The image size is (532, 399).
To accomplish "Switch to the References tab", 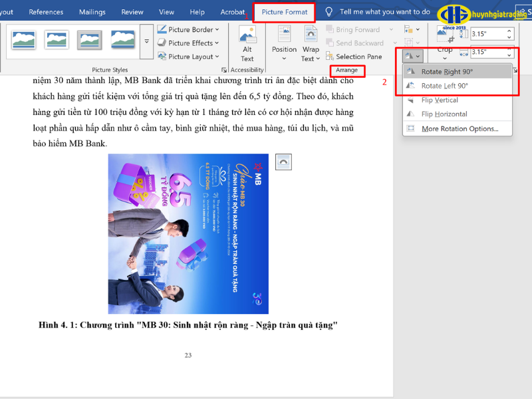I will click(46, 12).
